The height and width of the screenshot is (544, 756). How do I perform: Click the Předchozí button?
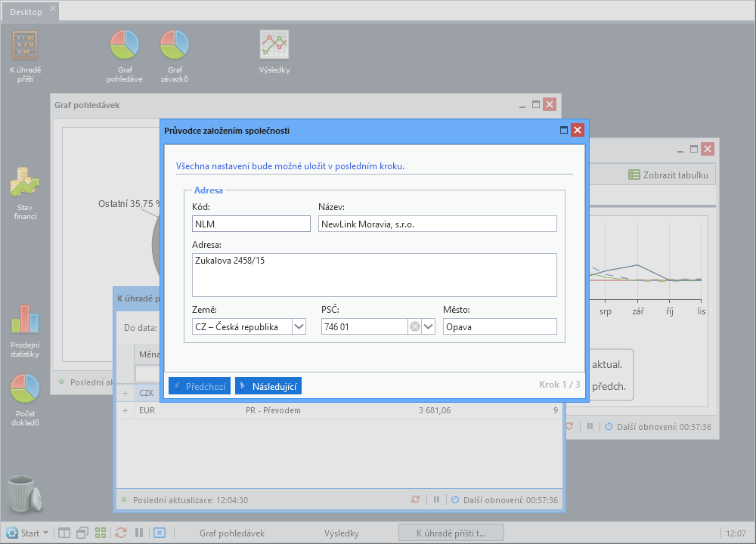click(200, 386)
